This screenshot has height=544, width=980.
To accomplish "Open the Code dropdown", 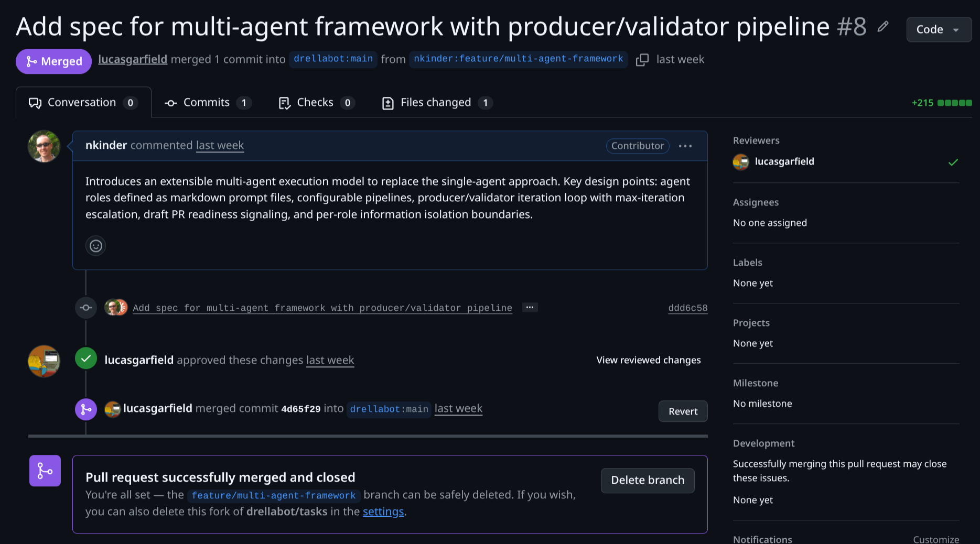I will point(938,29).
